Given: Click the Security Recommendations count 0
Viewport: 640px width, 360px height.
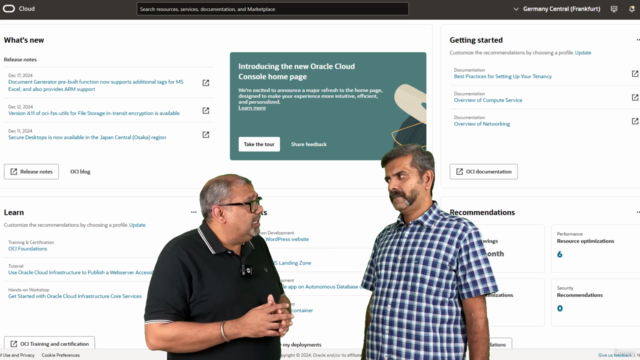Looking at the screenshot, I should (x=560, y=308).
